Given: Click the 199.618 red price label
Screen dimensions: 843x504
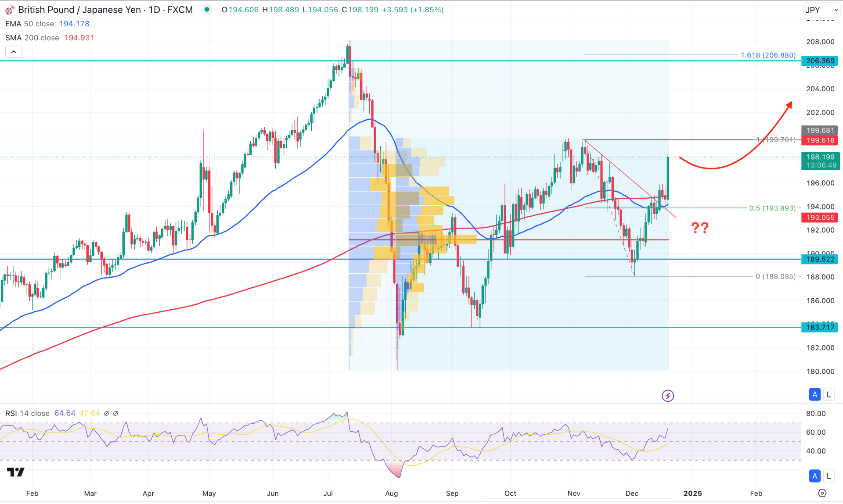Looking at the screenshot, I should [x=820, y=140].
